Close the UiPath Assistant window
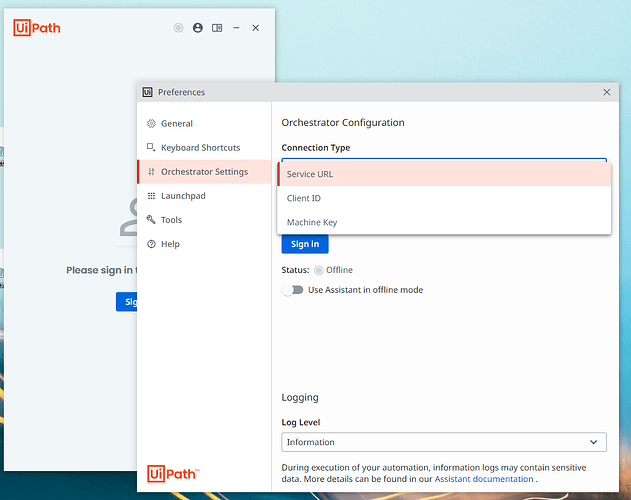Screen dimensions: 631x500 coord(256,28)
